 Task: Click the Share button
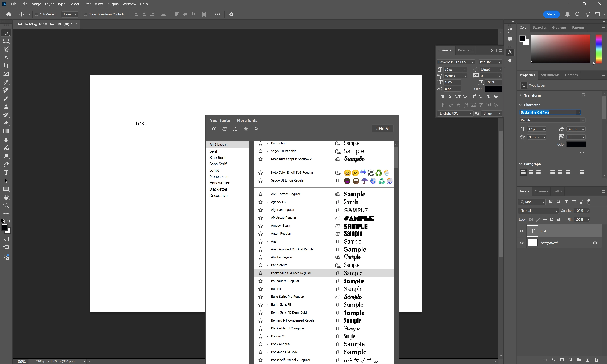[551, 14]
